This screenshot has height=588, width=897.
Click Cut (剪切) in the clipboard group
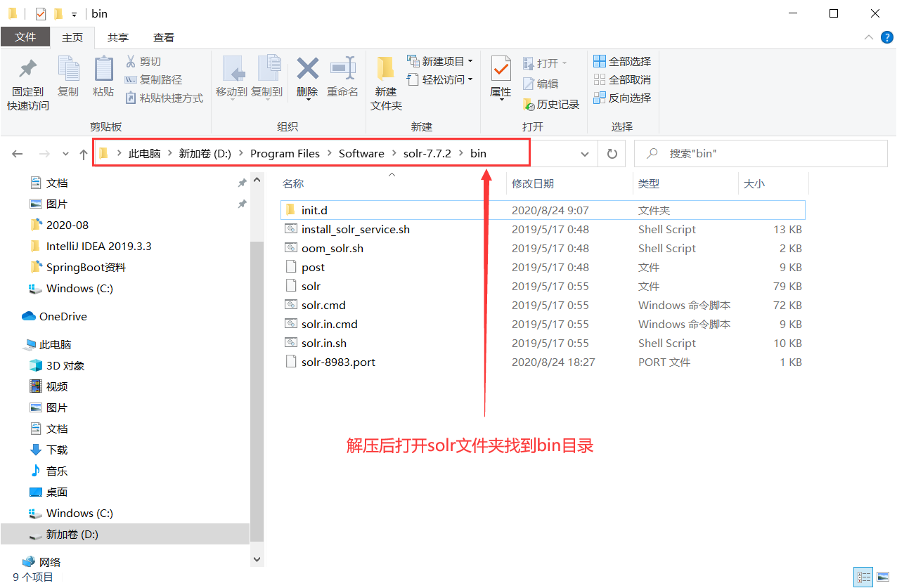(x=143, y=62)
